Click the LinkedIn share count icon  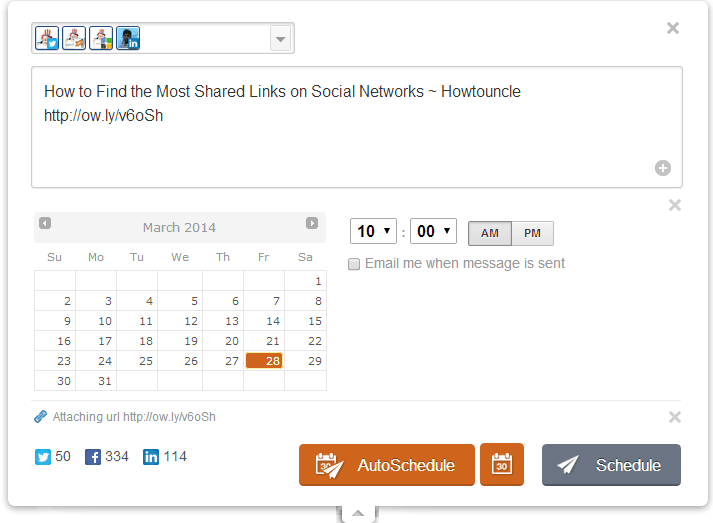coord(151,457)
